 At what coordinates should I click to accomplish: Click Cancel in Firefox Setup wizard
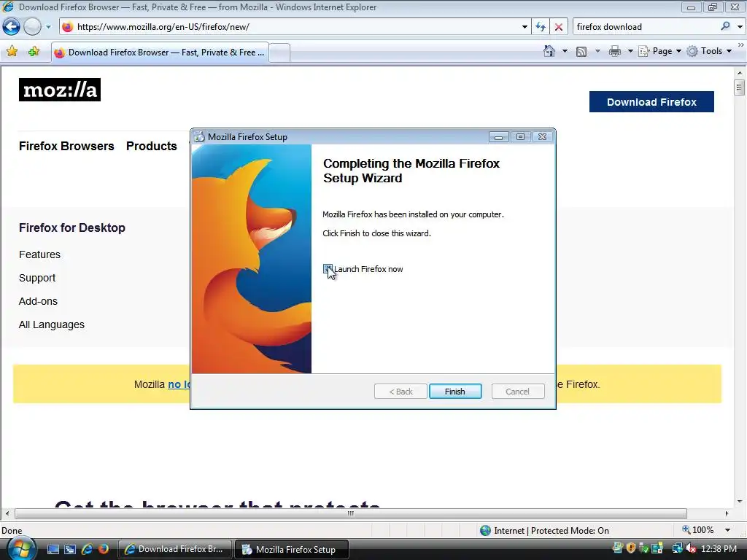tap(518, 392)
